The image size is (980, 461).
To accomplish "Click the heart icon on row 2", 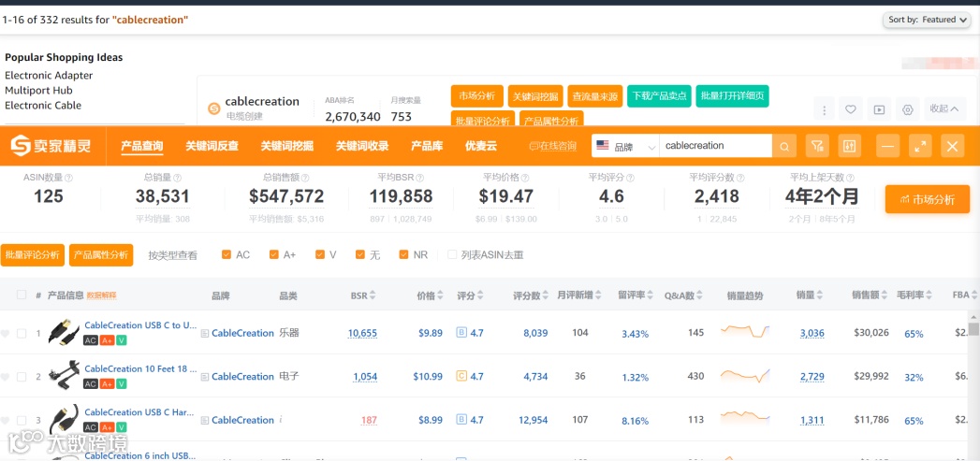I will pyautogui.click(x=5, y=377).
